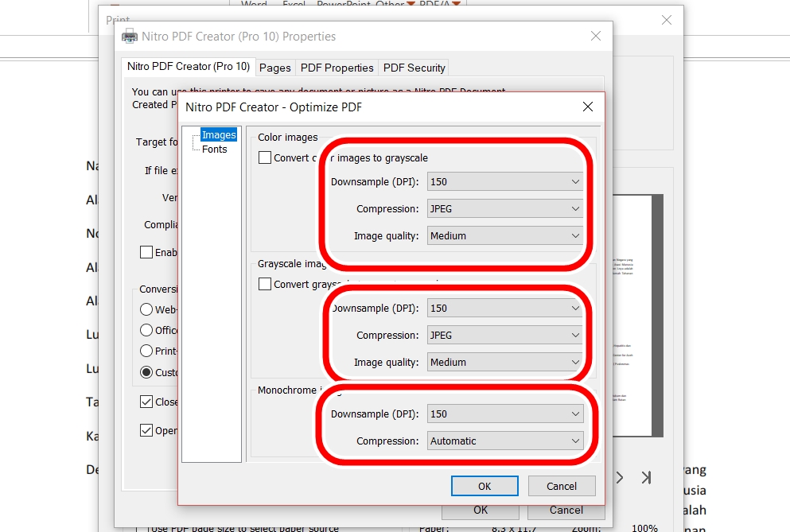The width and height of the screenshot is (790, 532).
Task: Open Color images Image quality dropdown
Action: click(x=505, y=235)
